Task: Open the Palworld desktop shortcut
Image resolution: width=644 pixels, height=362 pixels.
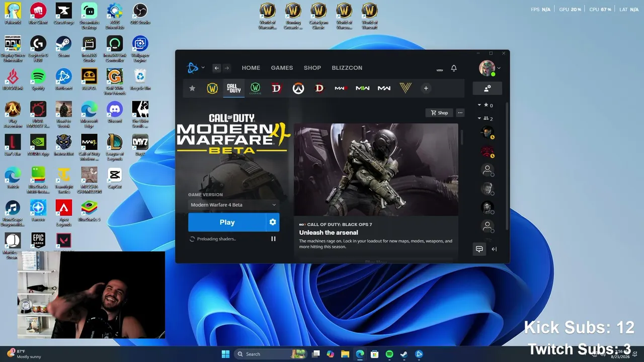Action: pos(13,14)
